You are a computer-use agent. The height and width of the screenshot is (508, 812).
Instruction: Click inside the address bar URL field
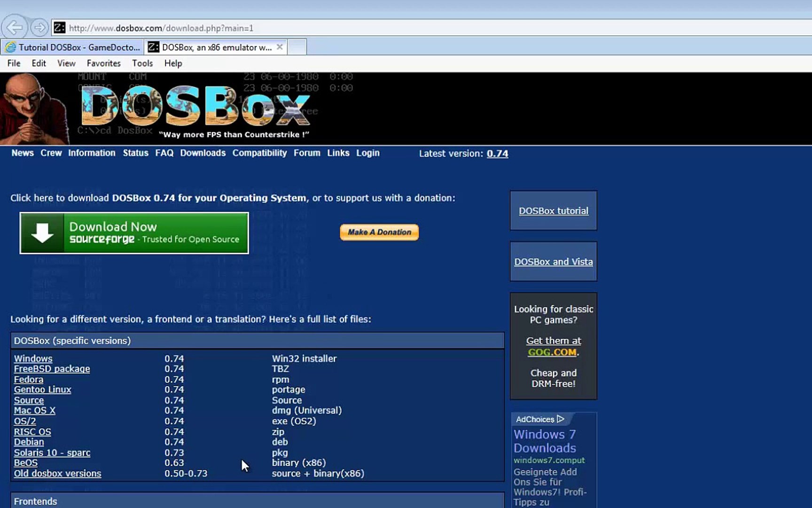tap(188, 28)
